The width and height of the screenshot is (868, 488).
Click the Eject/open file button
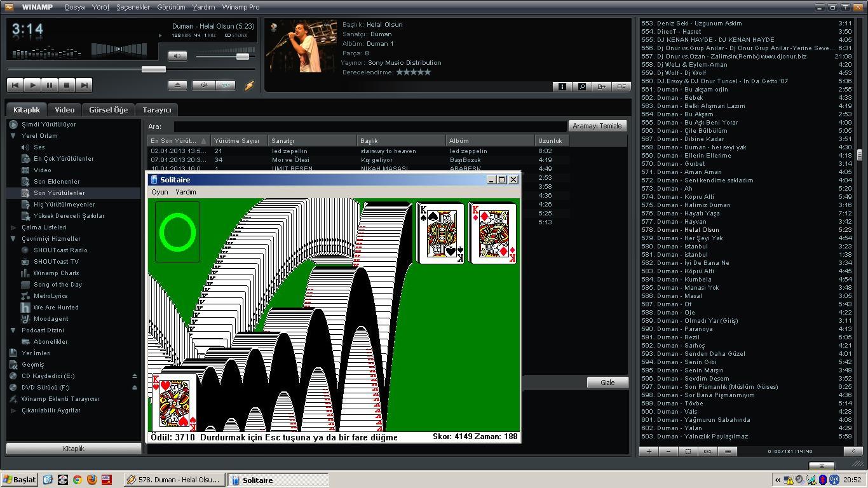pos(177,85)
